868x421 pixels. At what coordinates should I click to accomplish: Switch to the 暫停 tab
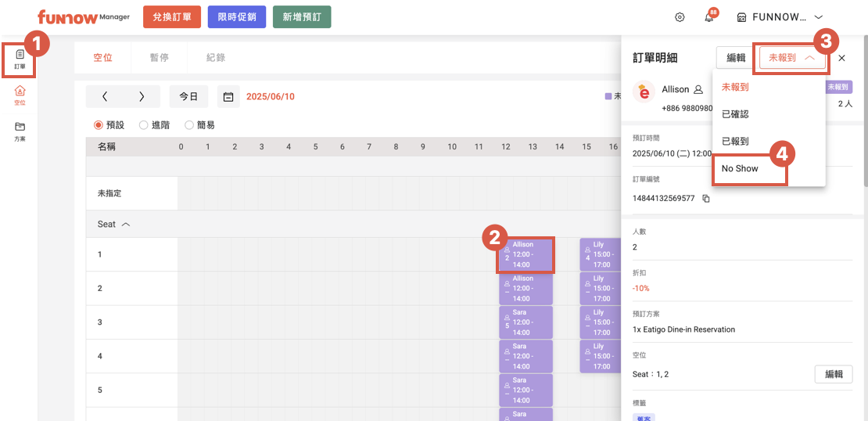click(x=160, y=58)
